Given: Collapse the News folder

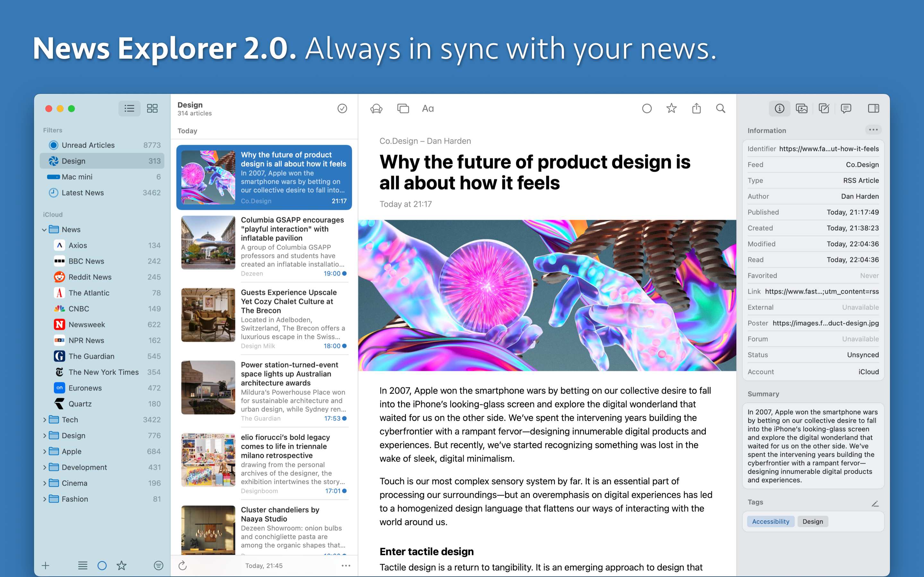Looking at the screenshot, I should pyautogui.click(x=44, y=230).
